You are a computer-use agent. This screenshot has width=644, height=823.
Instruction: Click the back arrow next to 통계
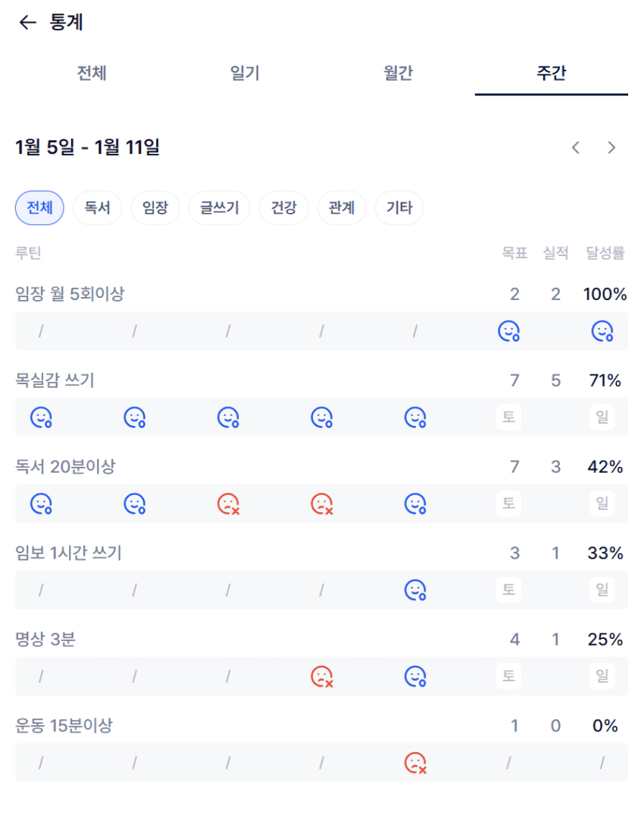click(x=27, y=23)
